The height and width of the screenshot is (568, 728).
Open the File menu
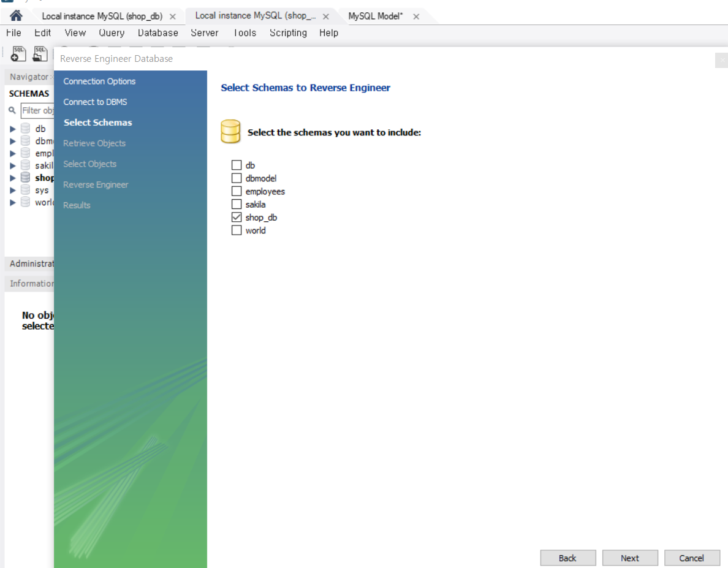click(x=13, y=33)
